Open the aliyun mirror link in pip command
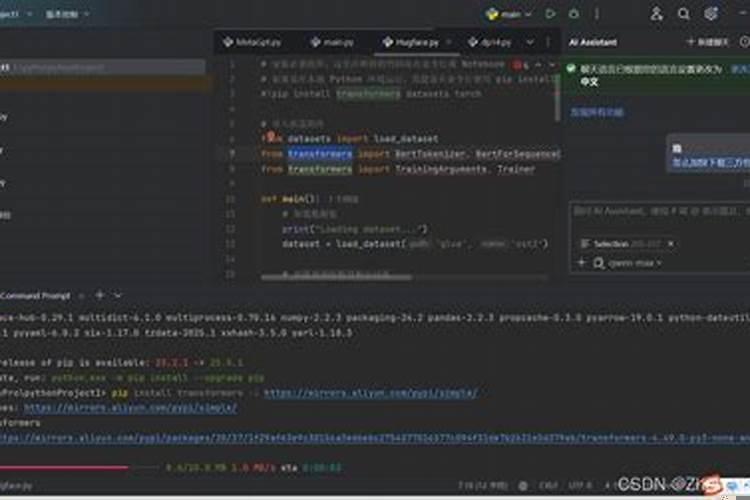The height and width of the screenshot is (500, 750). 370,393
